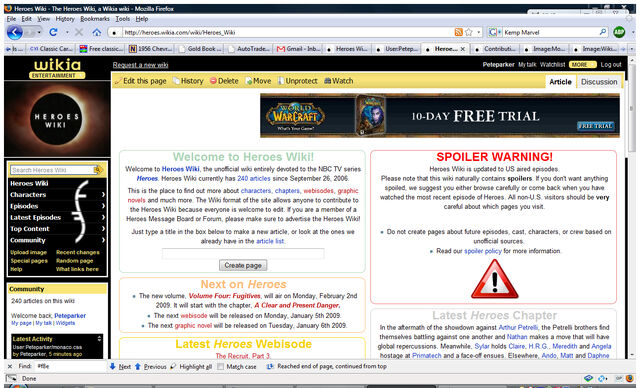The width and height of the screenshot is (640, 388).
Task: Expand Episodes sidebar submenu
Action: (103, 206)
